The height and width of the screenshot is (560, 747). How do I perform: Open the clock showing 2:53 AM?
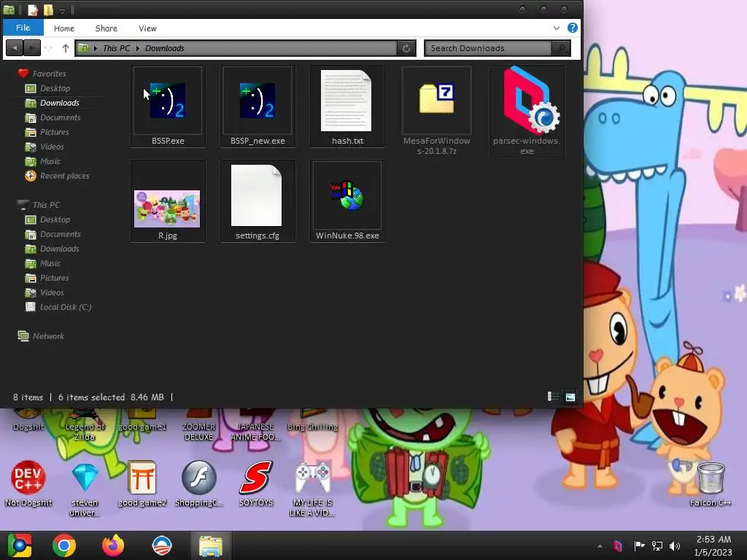[713, 545]
